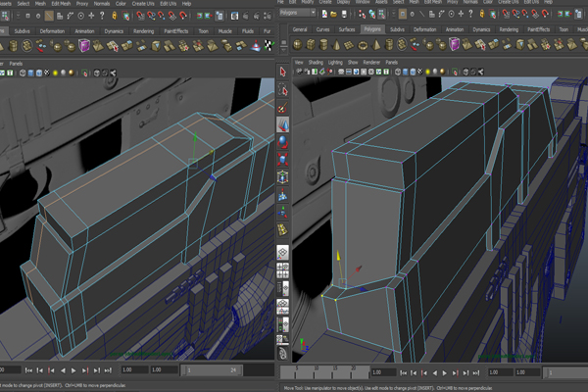Open Fluids shelf tab in left window
Viewport: 588px width, 392px height.
pyautogui.click(x=248, y=31)
